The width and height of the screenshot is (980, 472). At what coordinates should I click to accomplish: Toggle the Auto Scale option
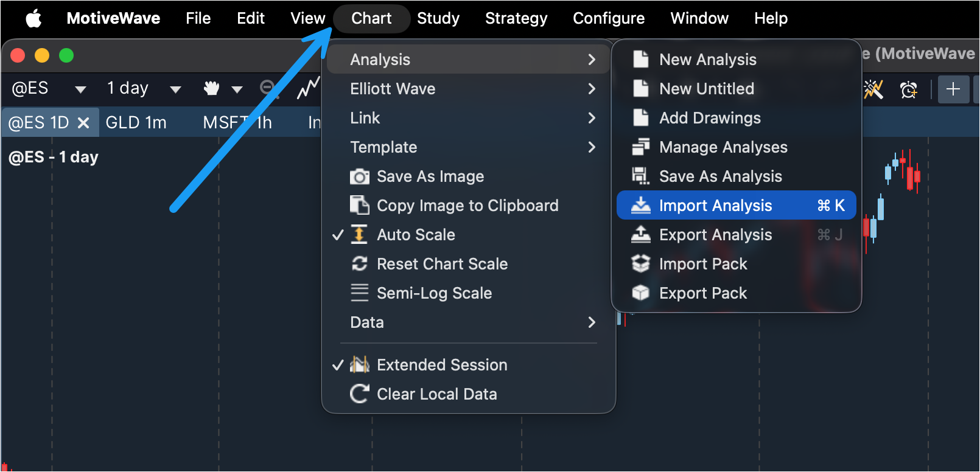(x=416, y=235)
